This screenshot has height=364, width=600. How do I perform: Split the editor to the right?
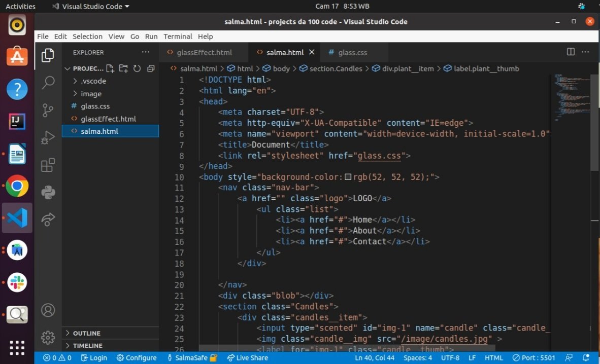click(x=571, y=52)
